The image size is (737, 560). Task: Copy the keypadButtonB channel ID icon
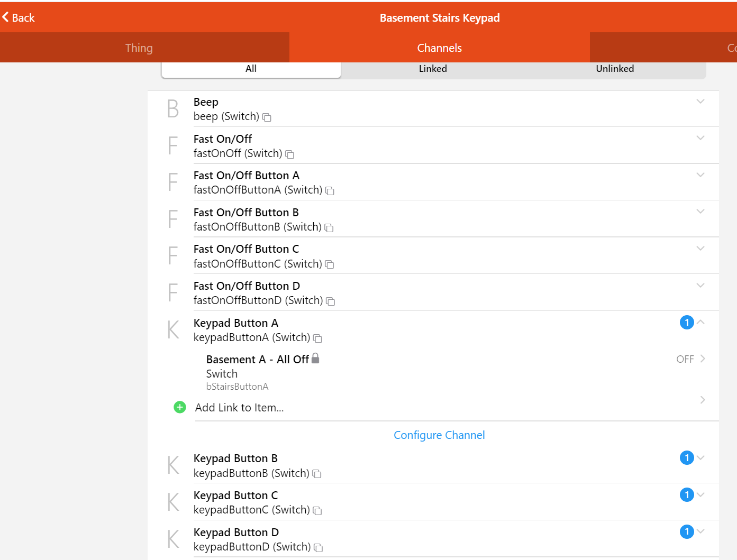317,474
